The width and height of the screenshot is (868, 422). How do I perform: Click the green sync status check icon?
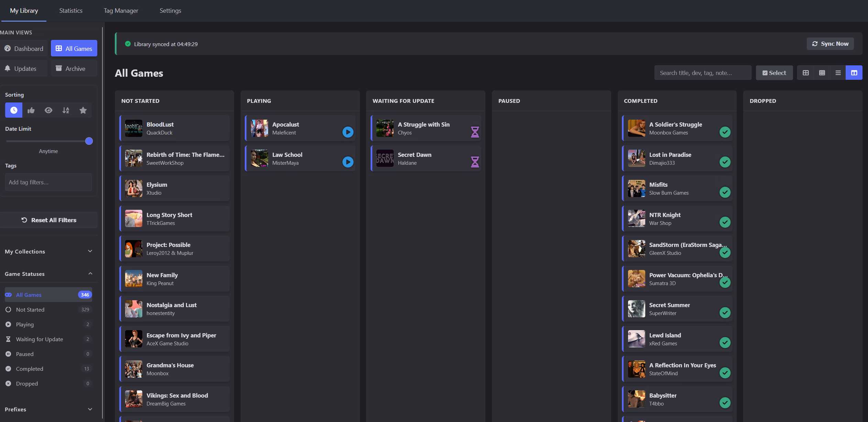pos(128,44)
